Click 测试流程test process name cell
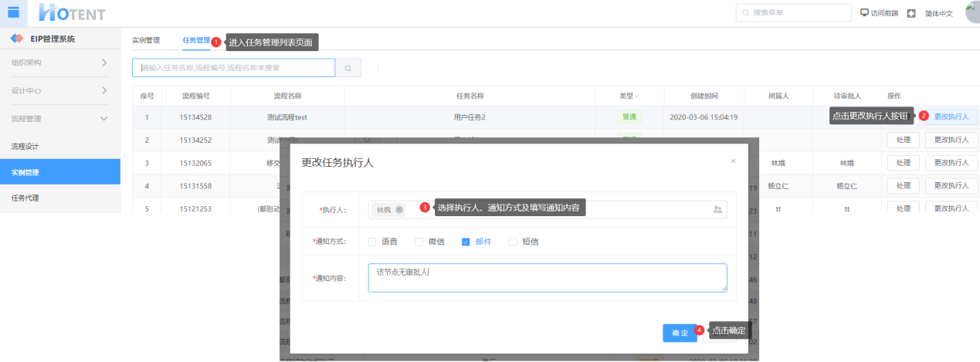 pyautogui.click(x=287, y=117)
